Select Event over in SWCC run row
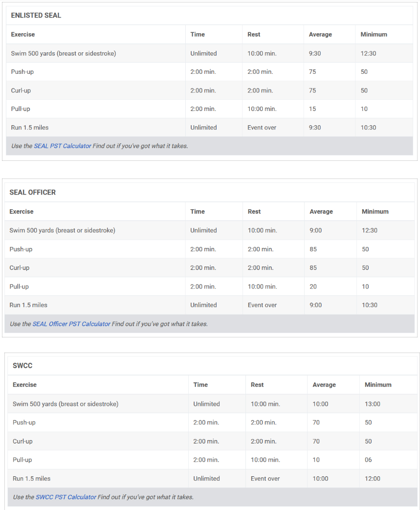Screen dimensions: 420x510 (x=265, y=478)
